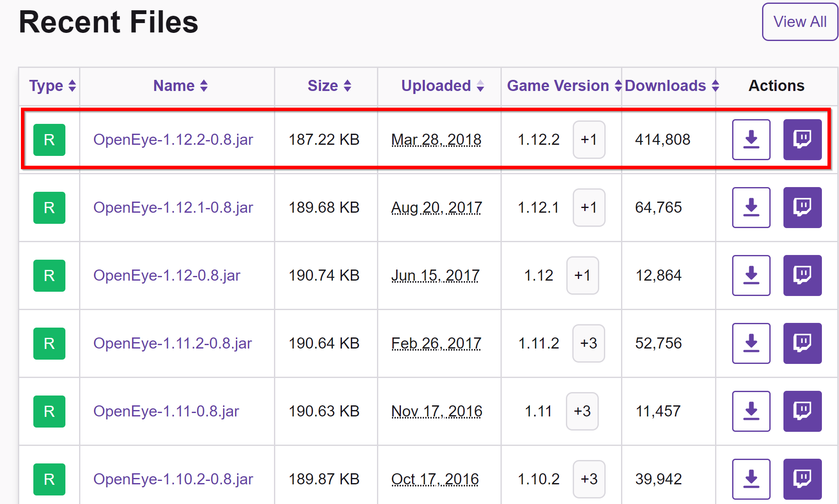Click the 1.10.2 game version text

pos(539,479)
